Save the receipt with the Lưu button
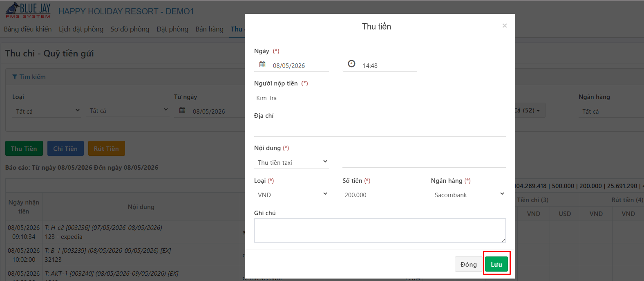 496,264
